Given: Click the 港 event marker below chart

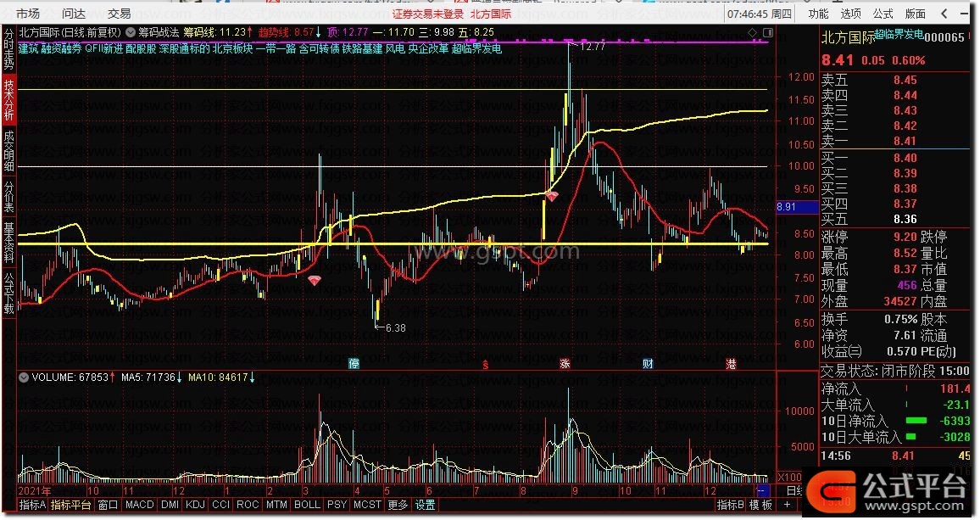Looking at the screenshot, I should tap(731, 364).
